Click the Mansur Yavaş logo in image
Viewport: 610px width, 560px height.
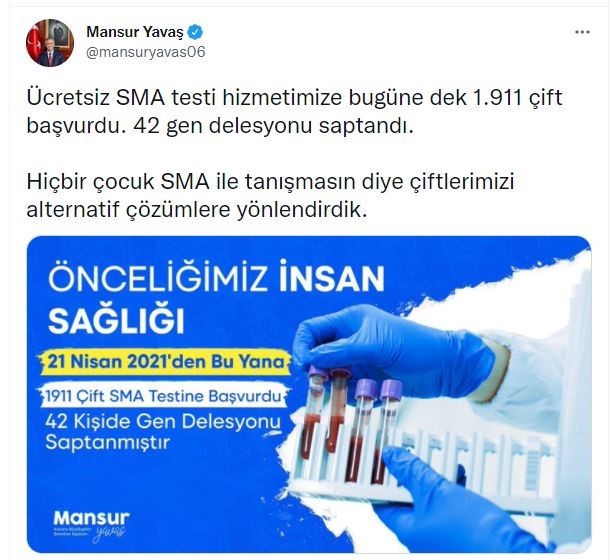click(91, 523)
